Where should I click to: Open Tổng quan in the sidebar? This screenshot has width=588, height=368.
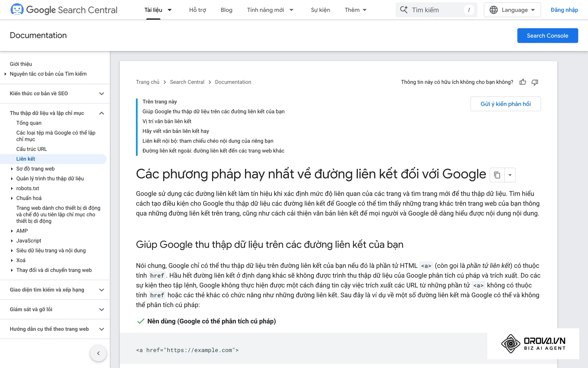coord(29,123)
